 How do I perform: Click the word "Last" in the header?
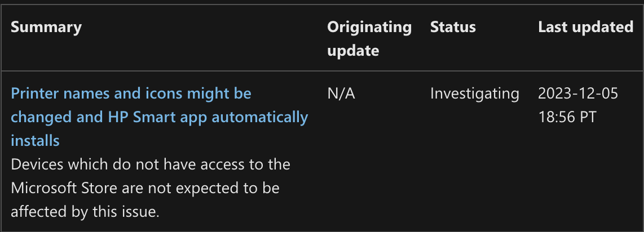tap(552, 27)
